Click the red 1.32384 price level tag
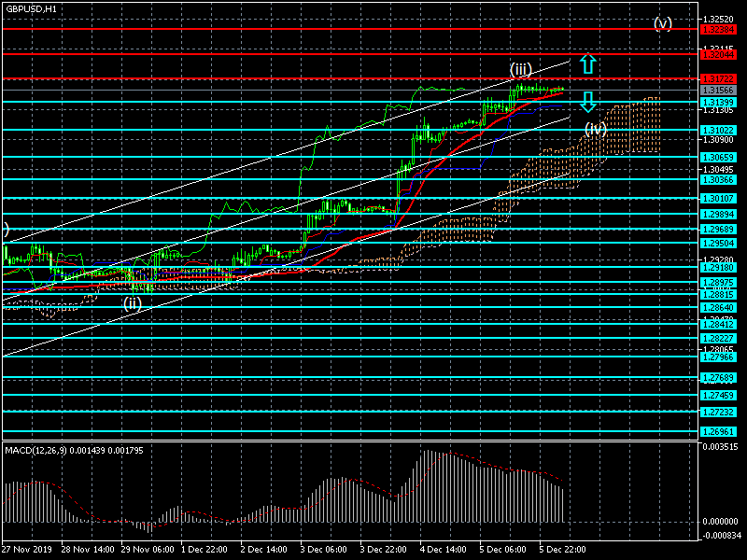The width and height of the screenshot is (747, 560). (x=718, y=30)
